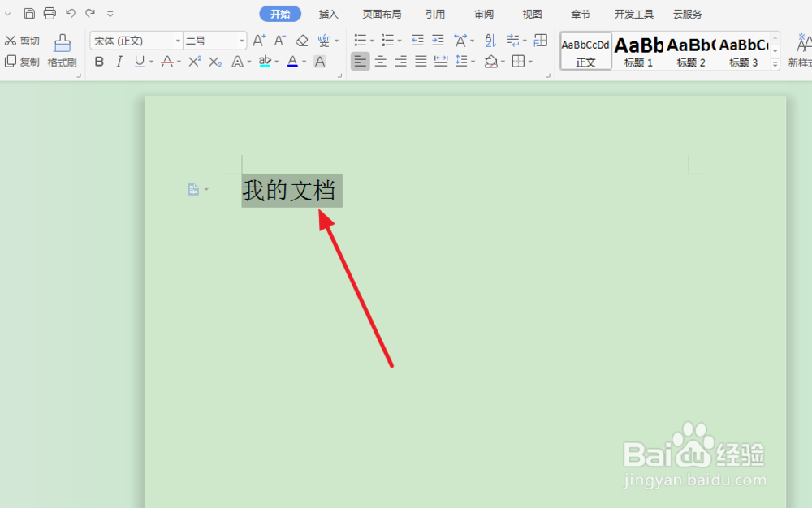Screen dimensions: 812x508
Task: Click the Save icon in quick access bar
Action: (29, 14)
